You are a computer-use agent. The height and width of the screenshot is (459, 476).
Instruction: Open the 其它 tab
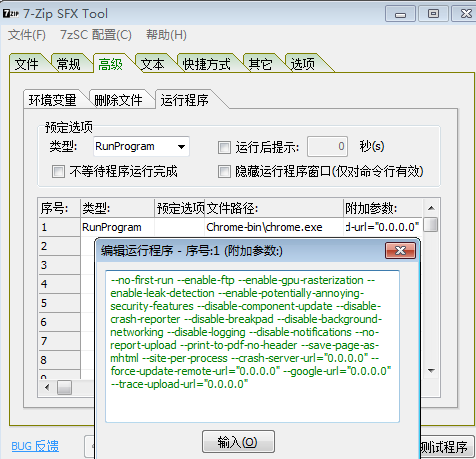tap(260, 64)
